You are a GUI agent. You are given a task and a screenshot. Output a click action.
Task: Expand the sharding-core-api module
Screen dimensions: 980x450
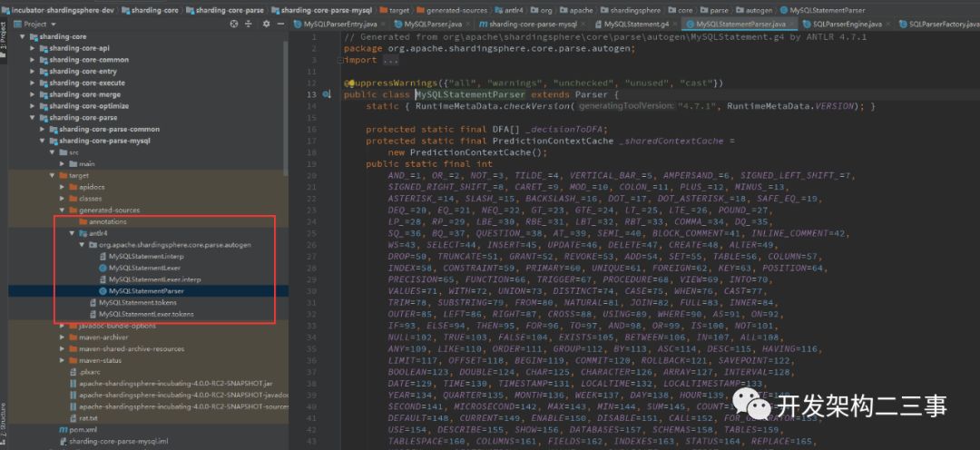point(33,48)
